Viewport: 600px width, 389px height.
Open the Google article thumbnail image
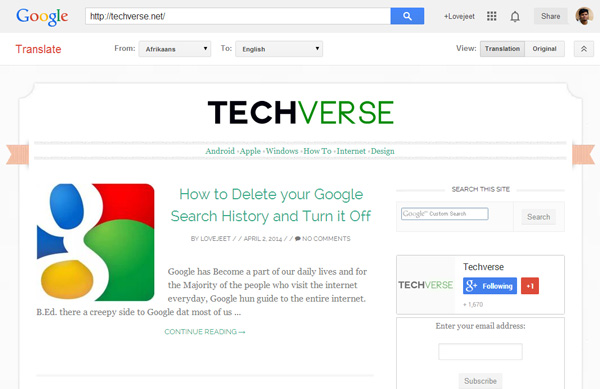click(x=96, y=242)
